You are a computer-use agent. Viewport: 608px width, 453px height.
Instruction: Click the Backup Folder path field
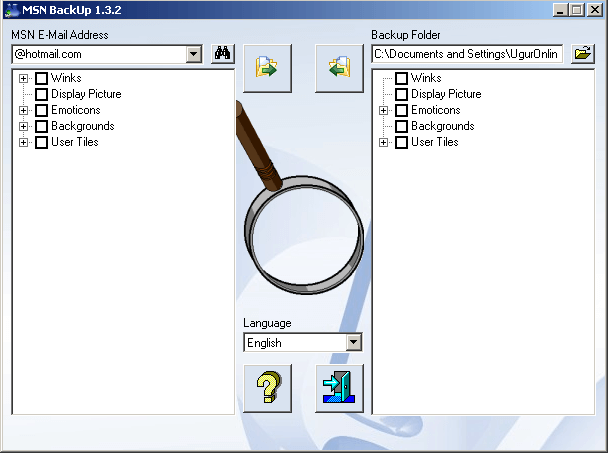[467, 54]
